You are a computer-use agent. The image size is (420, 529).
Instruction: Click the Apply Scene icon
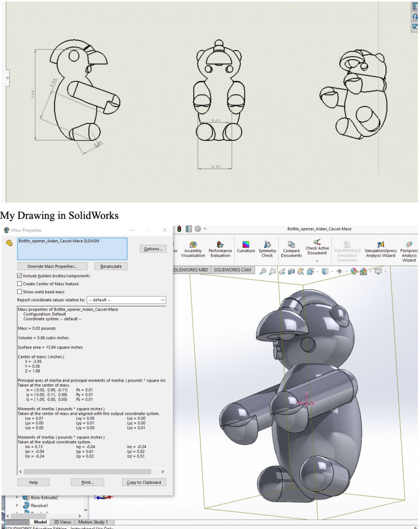pyautogui.click(x=363, y=271)
